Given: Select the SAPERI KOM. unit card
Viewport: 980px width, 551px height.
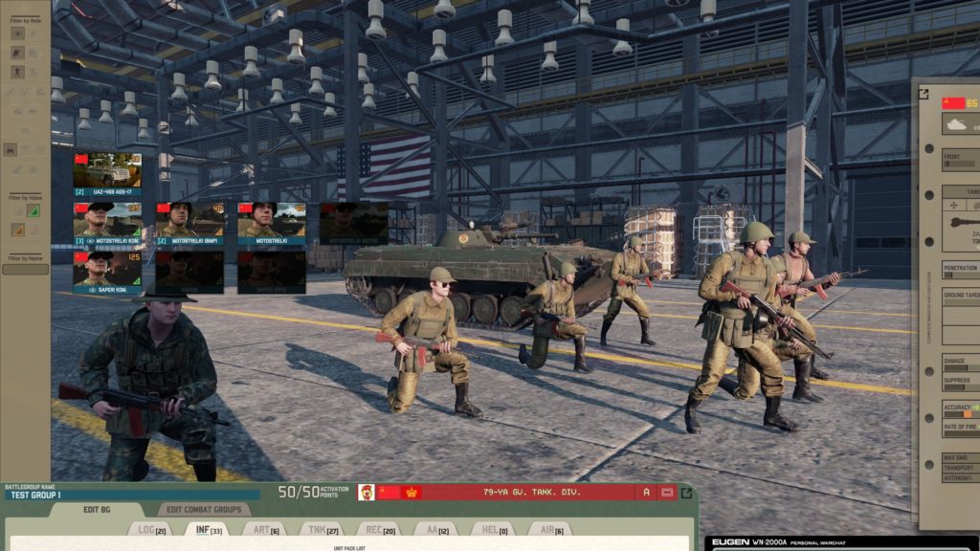Looking at the screenshot, I should point(107,273).
